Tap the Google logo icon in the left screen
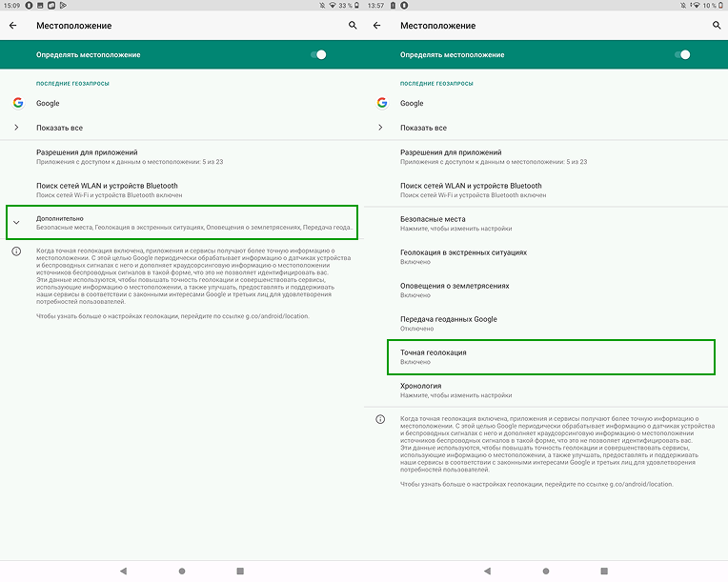Image resolution: width=728 pixels, height=582 pixels. [x=18, y=103]
